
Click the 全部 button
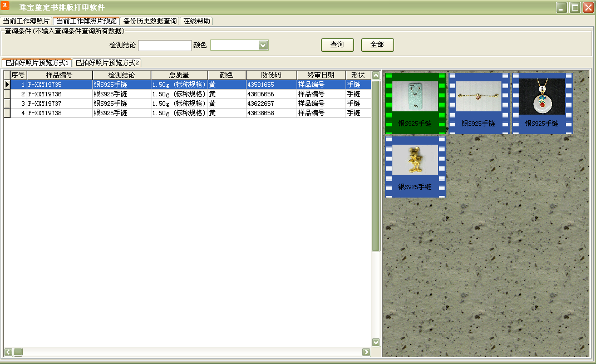click(377, 45)
